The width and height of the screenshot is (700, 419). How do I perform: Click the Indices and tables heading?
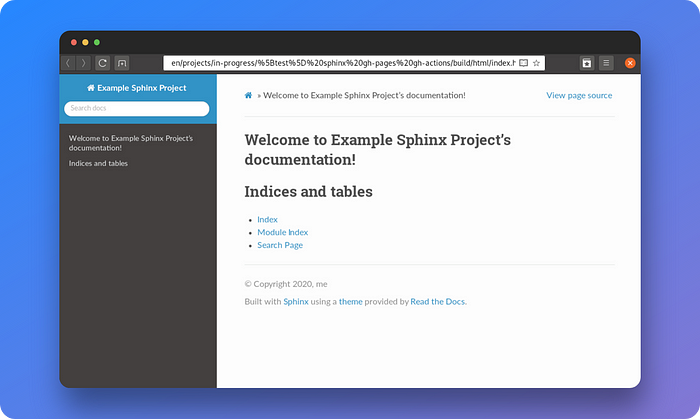coord(308,191)
